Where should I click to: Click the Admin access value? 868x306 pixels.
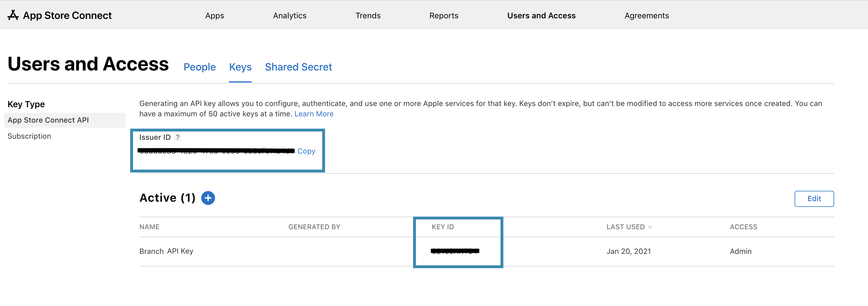click(x=740, y=251)
